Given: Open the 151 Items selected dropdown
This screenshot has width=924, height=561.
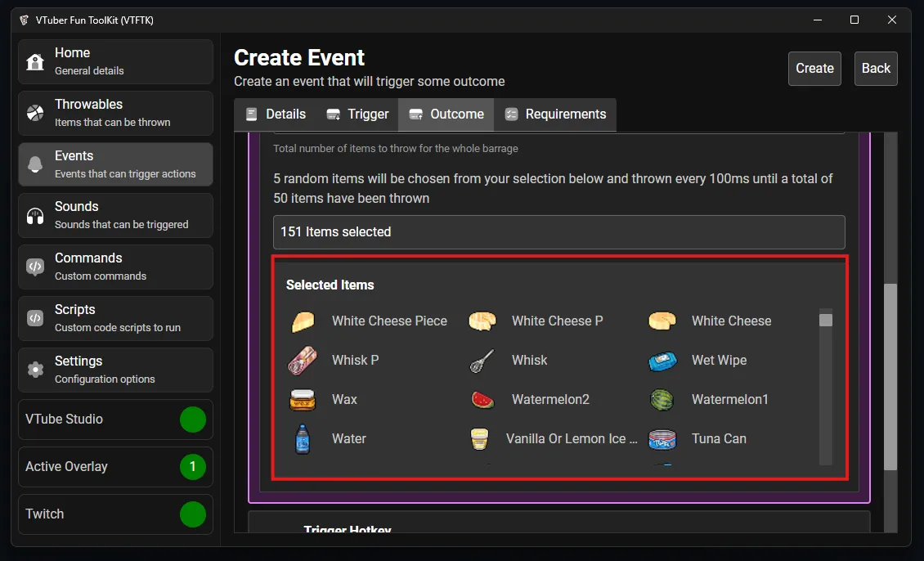Looking at the screenshot, I should [x=558, y=232].
